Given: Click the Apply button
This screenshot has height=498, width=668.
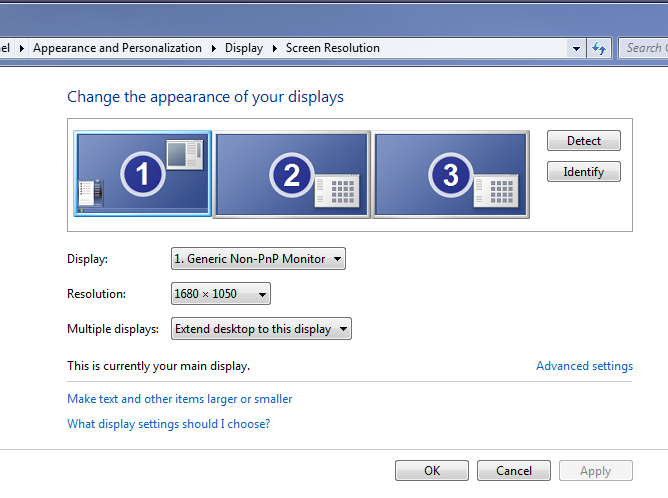Looking at the screenshot, I should 596,471.
